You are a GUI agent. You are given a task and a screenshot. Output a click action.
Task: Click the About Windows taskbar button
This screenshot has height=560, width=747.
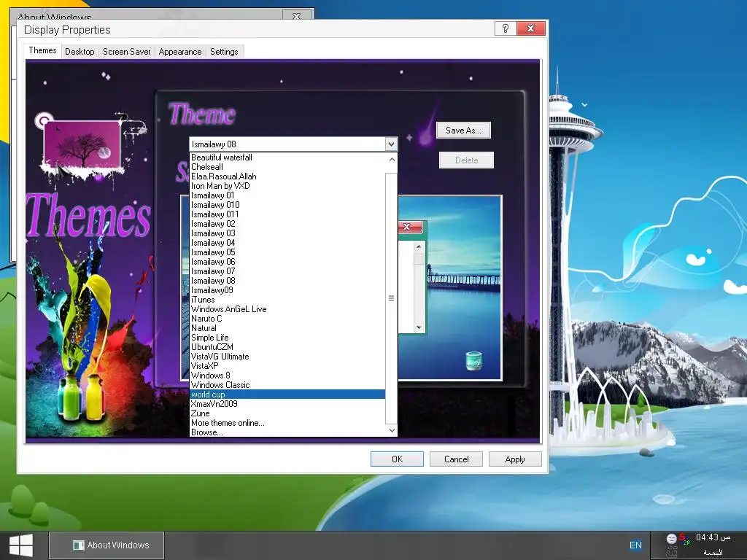(107, 545)
